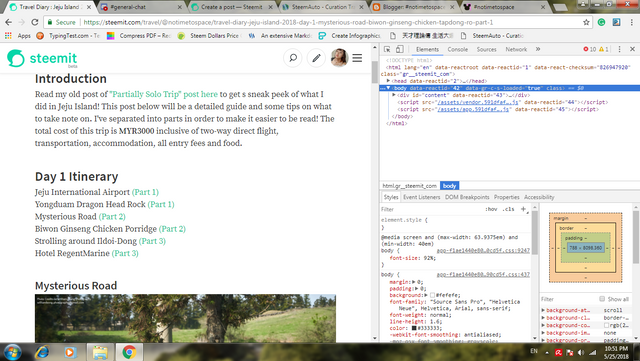The width and height of the screenshot is (640, 361).
Task: Open the Event Listeners pane tab
Action: [x=422, y=197]
